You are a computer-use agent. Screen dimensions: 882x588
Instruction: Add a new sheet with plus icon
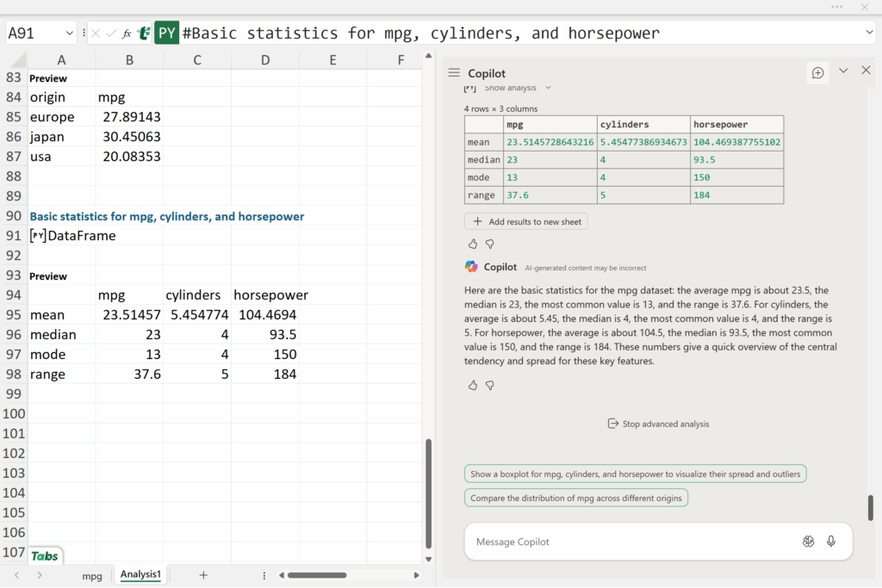pos(203,575)
